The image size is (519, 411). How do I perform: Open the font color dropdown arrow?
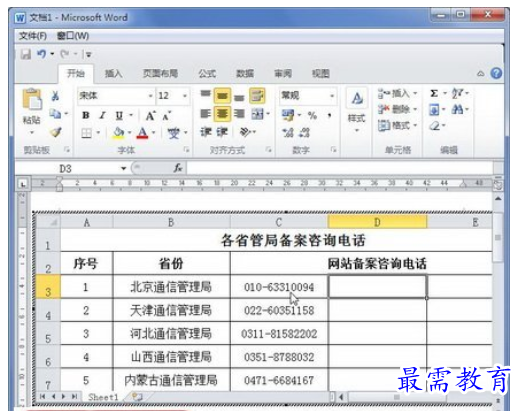click(154, 133)
